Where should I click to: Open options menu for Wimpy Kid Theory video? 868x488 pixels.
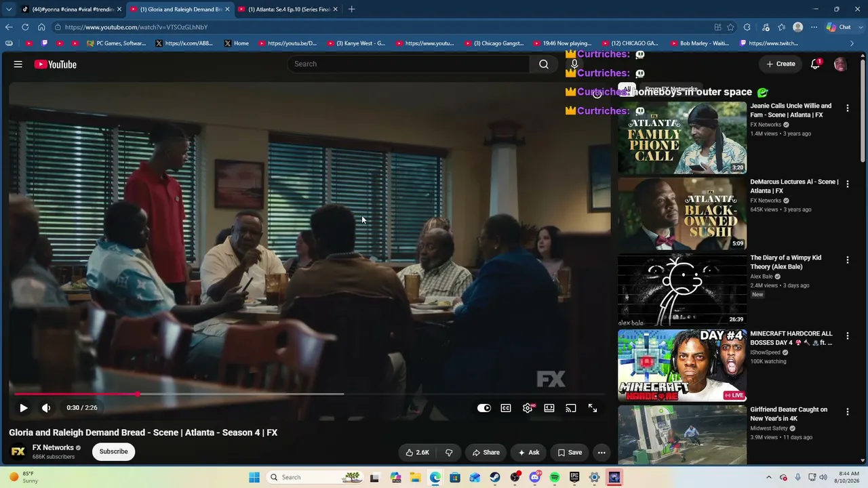[x=847, y=260]
